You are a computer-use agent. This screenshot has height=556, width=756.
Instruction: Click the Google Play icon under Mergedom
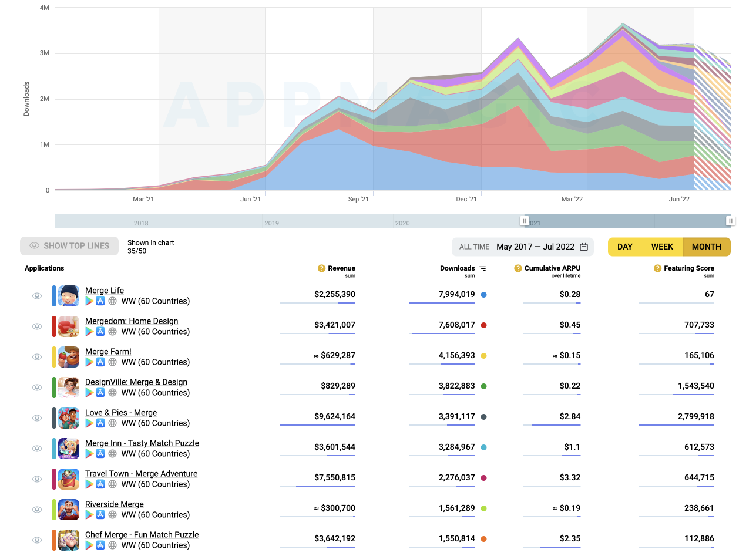click(89, 332)
